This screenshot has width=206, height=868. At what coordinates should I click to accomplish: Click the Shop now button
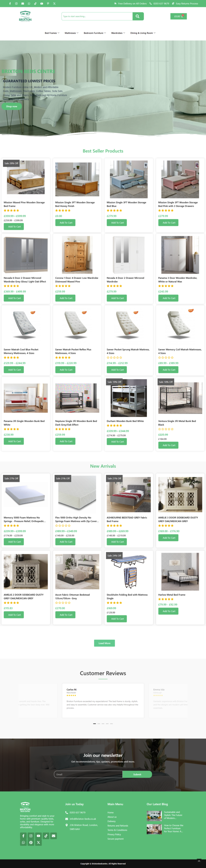coord(12,106)
